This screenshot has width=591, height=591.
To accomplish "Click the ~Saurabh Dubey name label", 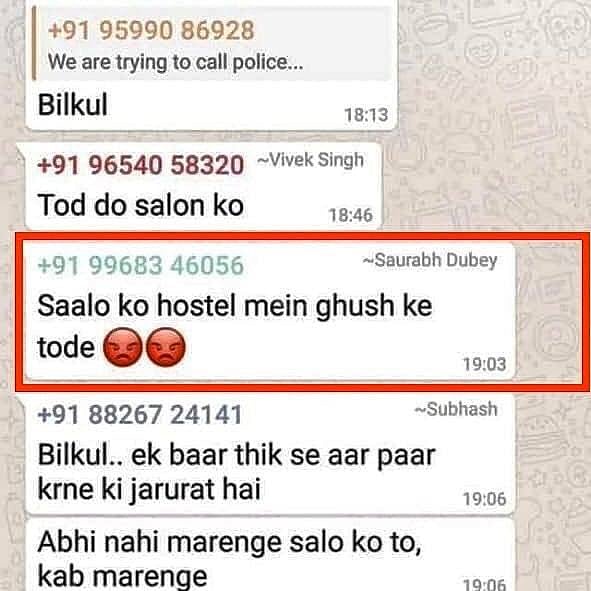I will click(430, 260).
